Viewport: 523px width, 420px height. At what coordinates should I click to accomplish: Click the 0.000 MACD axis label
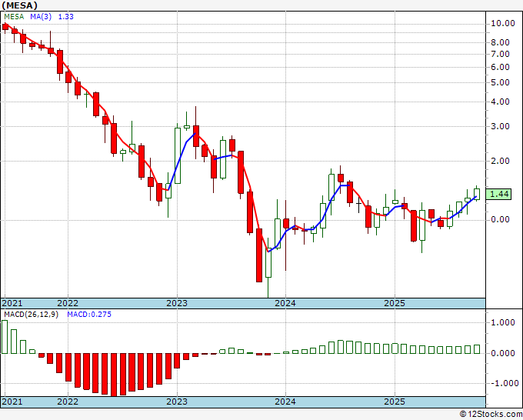click(x=502, y=353)
